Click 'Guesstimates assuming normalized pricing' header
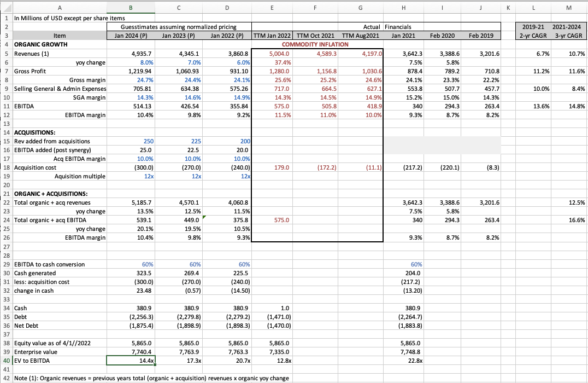Screen dimensions: 588x383 pyautogui.click(x=179, y=27)
